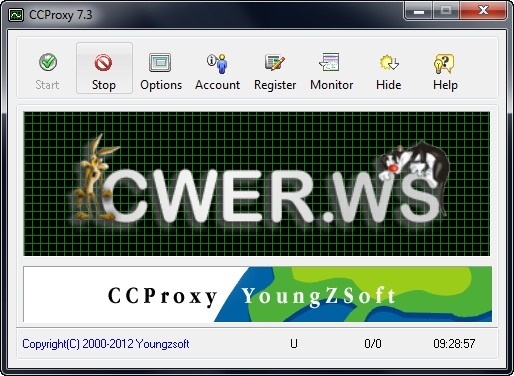Hide CCProxy to the tray

[x=388, y=68]
